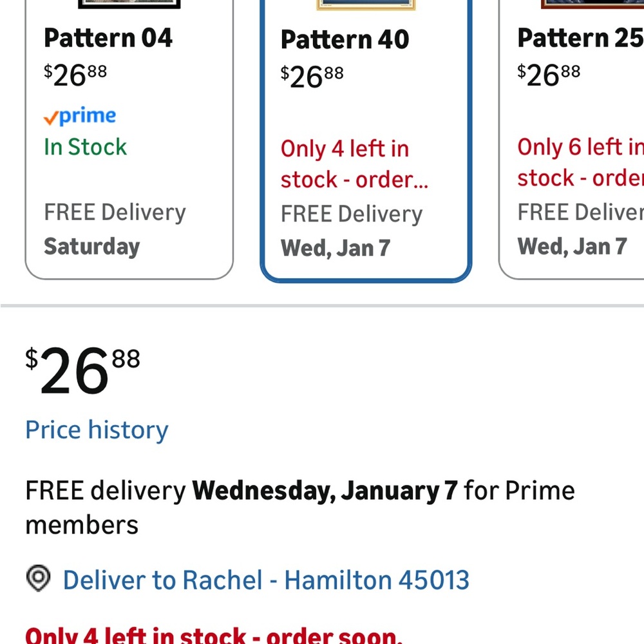The height and width of the screenshot is (644, 644).
Task: Click the prime badge in Pattern 04
Action: coord(80,117)
